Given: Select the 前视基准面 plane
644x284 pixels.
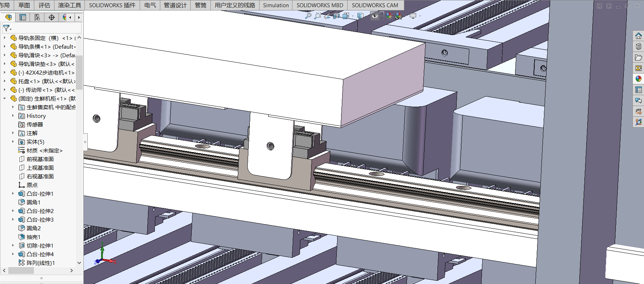Looking at the screenshot, I should point(40,159).
